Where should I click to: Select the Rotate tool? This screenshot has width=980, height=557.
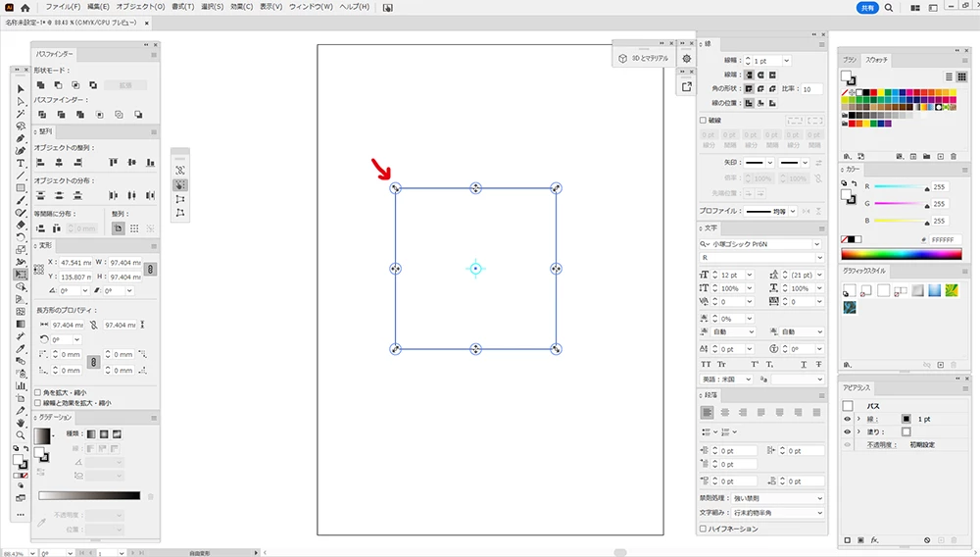pyautogui.click(x=20, y=237)
